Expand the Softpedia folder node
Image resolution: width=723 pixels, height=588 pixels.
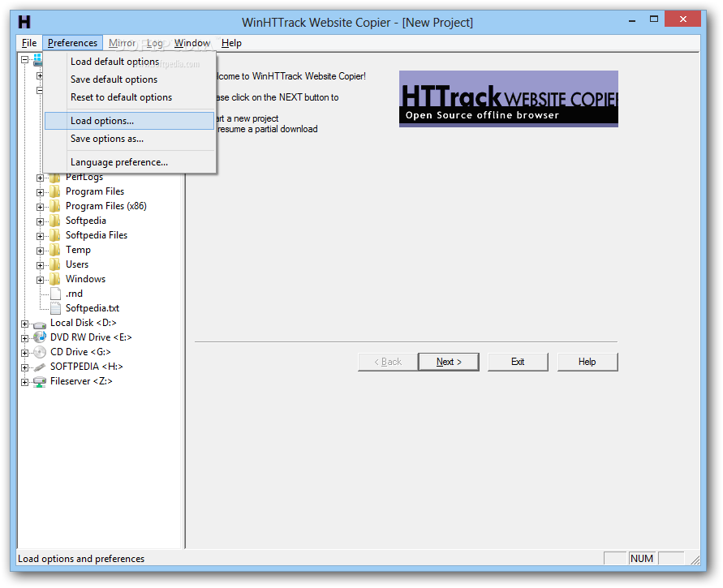click(40, 221)
